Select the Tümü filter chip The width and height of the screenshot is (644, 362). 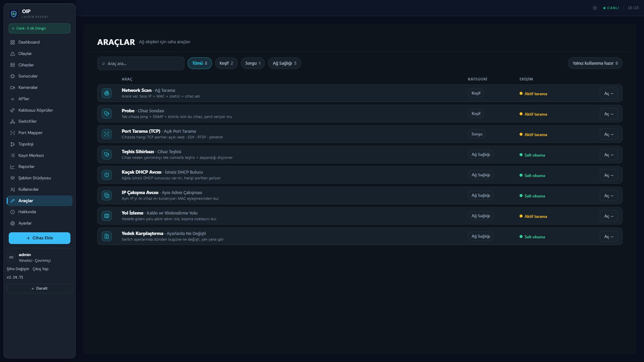(x=200, y=63)
